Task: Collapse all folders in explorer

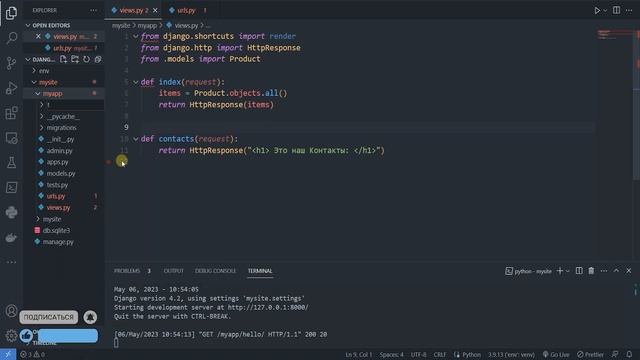Action: tap(98, 59)
